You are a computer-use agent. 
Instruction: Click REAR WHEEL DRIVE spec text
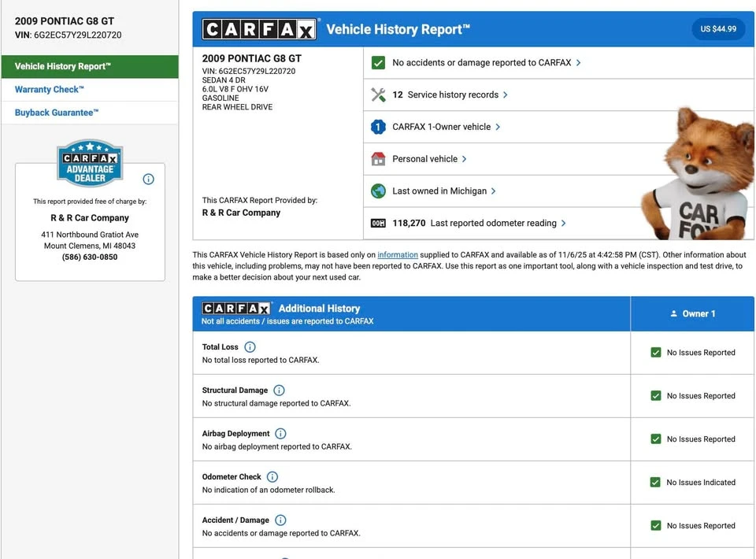coord(237,107)
